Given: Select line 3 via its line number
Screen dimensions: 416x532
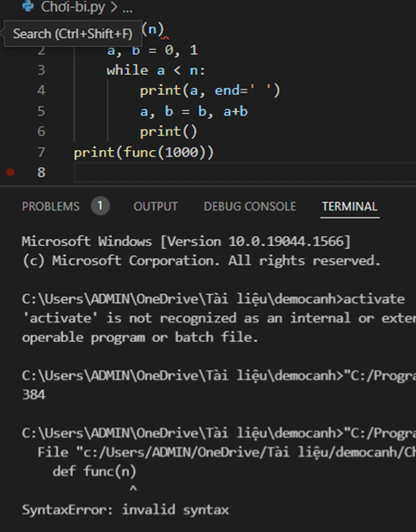Looking at the screenshot, I should [41, 70].
